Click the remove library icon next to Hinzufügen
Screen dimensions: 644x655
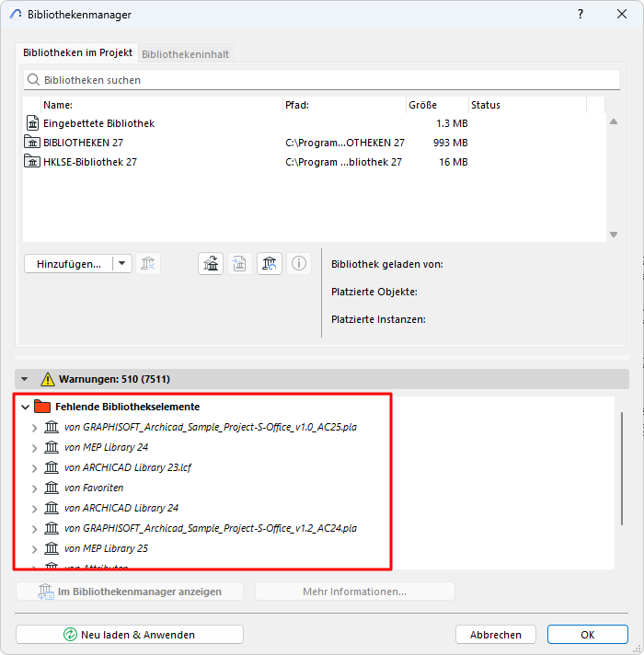[148, 264]
